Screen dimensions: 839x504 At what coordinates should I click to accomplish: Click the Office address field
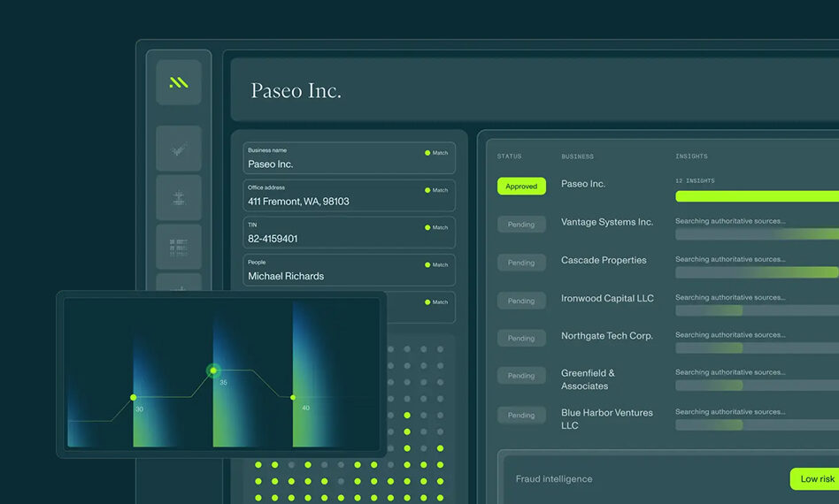(349, 195)
